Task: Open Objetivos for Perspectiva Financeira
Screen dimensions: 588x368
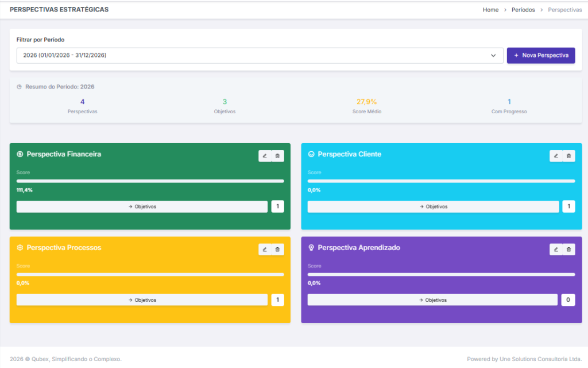Action: click(142, 206)
